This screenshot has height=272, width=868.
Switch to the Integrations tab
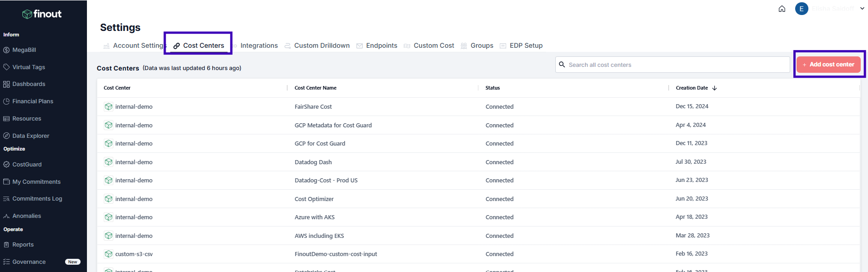(259, 46)
